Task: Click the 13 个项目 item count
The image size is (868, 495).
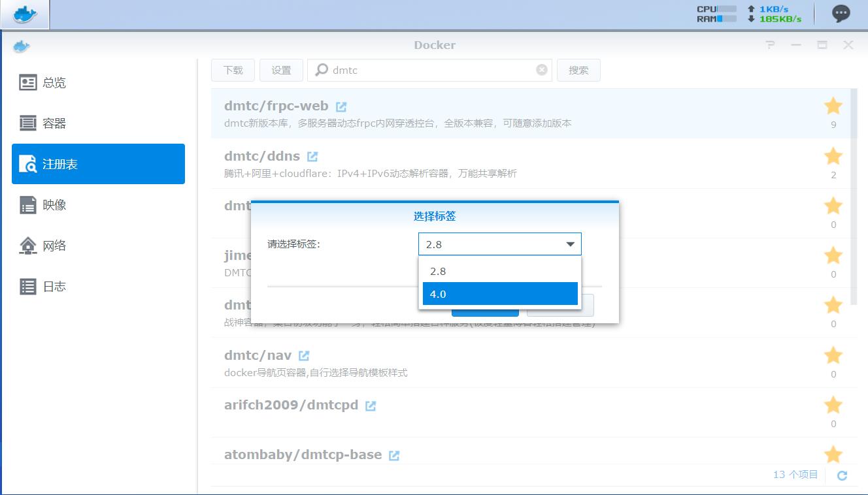Action: pyautogui.click(x=795, y=475)
